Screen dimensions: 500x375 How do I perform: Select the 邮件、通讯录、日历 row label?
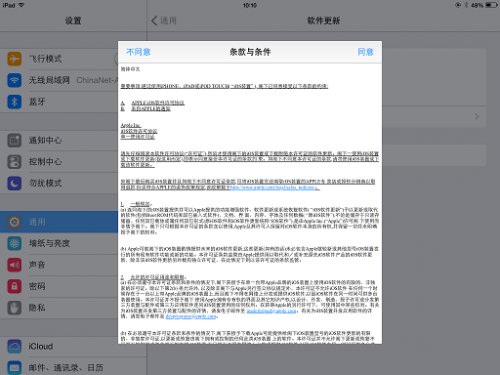click(66, 368)
